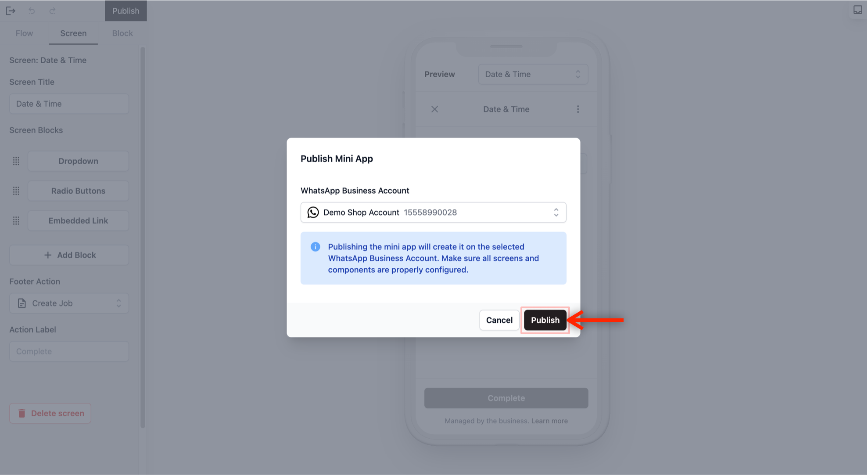Image resolution: width=868 pixels, height=476 pixels.
Task: Open the Preview screen selector dropdown
Action: point(533,74)
